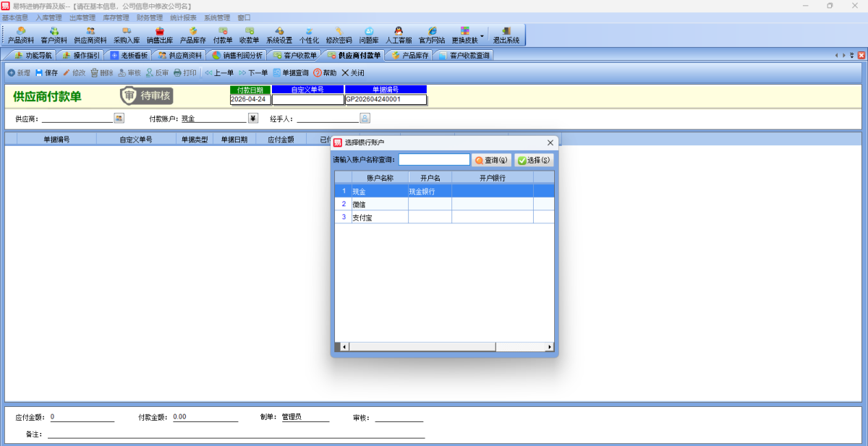868x446 pixels.
Task: Open the 付款账户 account picker button
Action: click(x=253, y=118)
